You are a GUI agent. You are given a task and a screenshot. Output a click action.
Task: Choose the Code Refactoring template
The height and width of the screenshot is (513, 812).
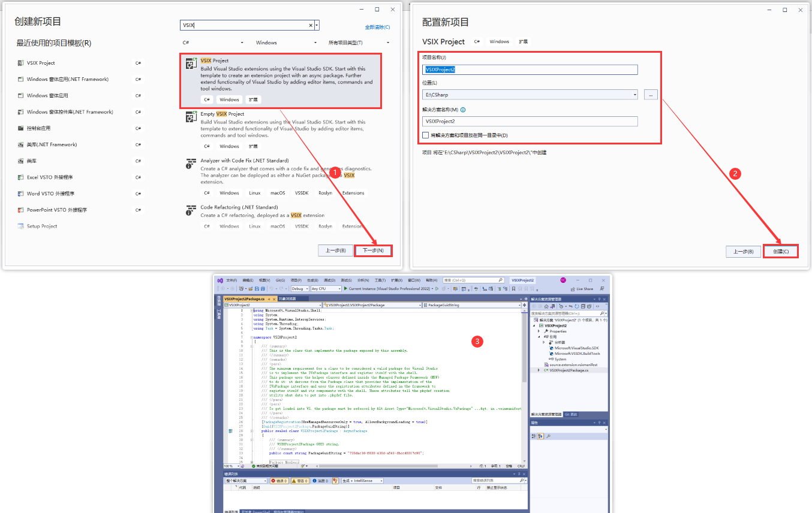pyautogui.click(x=281, y=218)
